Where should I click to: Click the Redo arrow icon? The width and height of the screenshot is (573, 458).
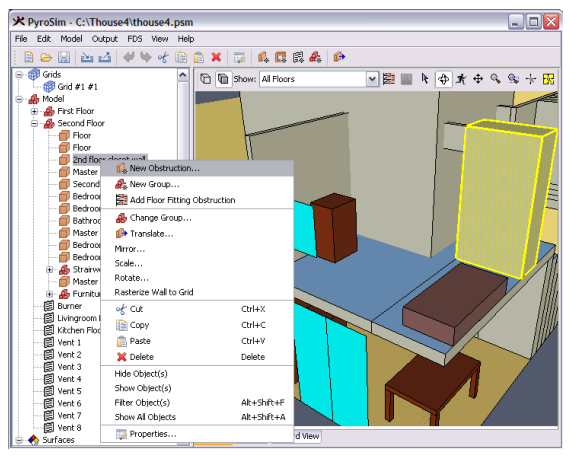point(146,57)
